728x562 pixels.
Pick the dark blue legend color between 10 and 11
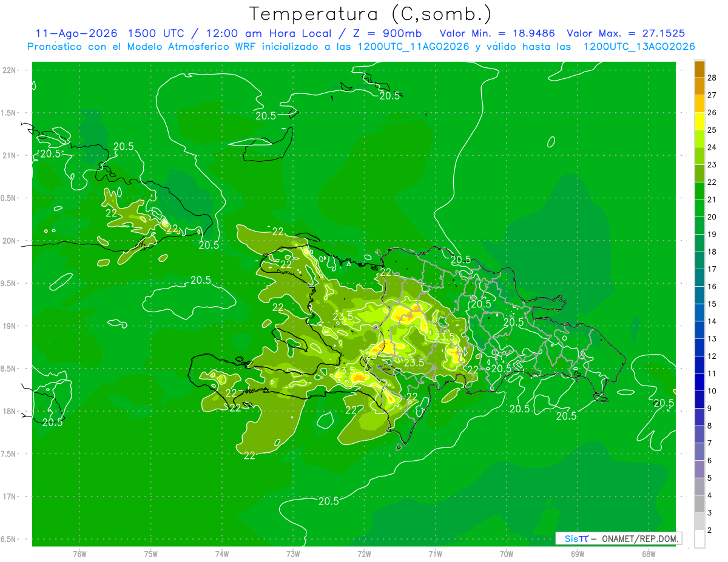coord(699,382)
